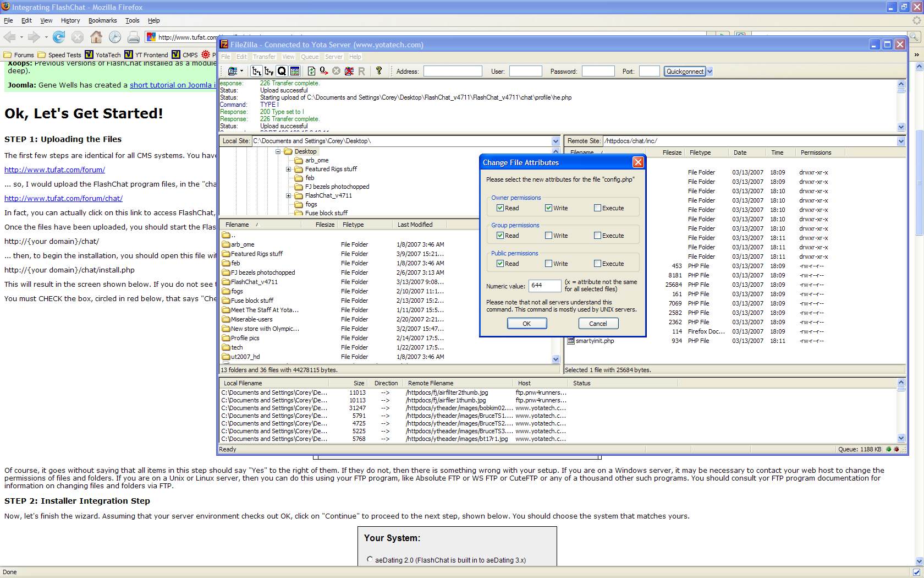Image resolution: width=924 pixels, height=578 pixels.
Task: Uncheck Group Read permission
Action: (500, 236)
